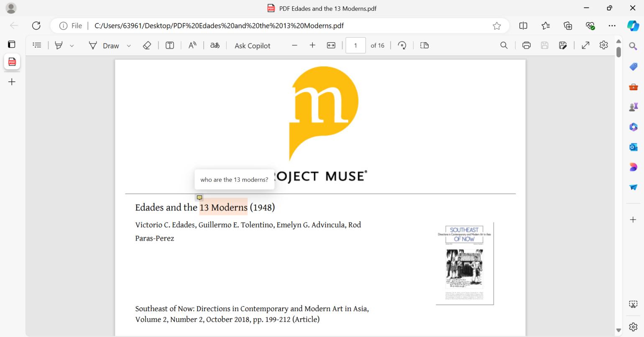The width and height of the screenshot is (644, 337).
Task: Open sidebar Shopping tag
Action: [x=633, y=66]
